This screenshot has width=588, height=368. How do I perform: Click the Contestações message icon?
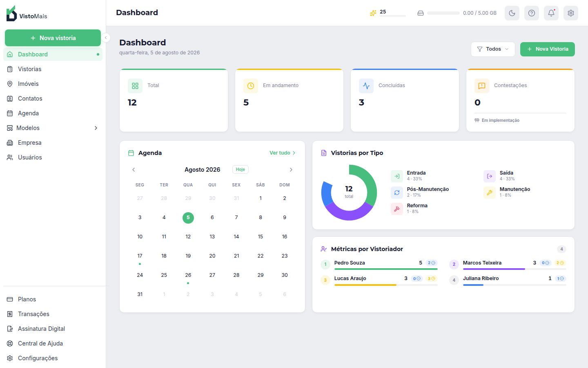tap(482, 86)
